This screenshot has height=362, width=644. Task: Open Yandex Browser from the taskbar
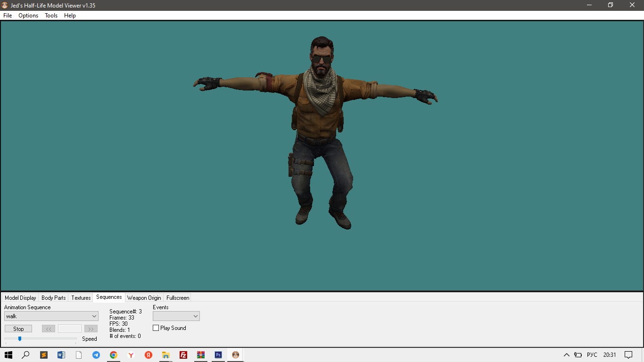pyautogui.click(x=131, y=355)
